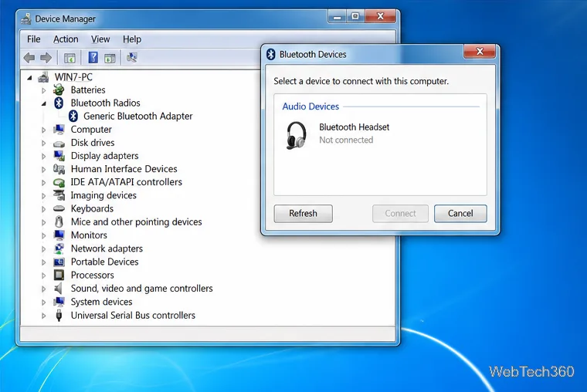The height and width of the screenshot is (392, 587).
Task: Click the Keyboards category icon
Action: [59, 208]
